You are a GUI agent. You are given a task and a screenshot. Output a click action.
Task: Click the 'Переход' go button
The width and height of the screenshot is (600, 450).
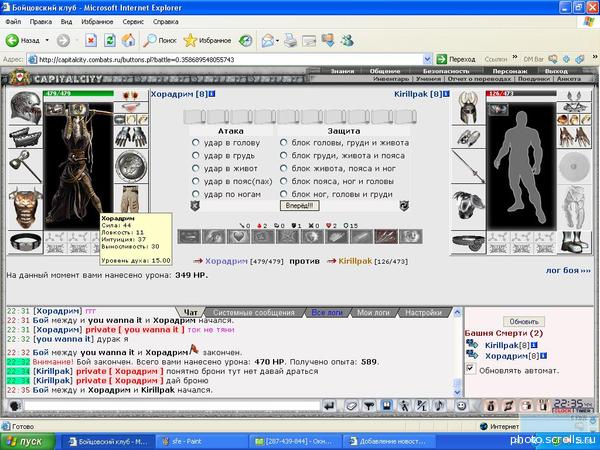(457, 59)
